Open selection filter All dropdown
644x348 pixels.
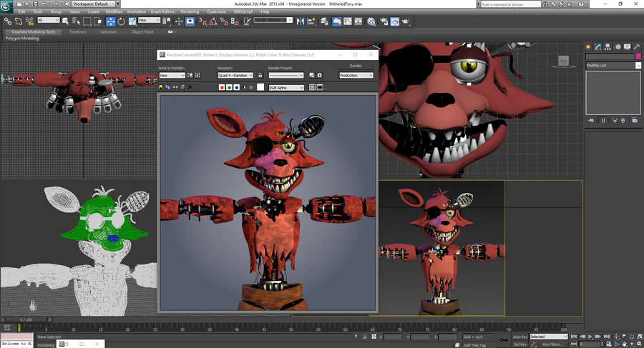tap(48, 20)
